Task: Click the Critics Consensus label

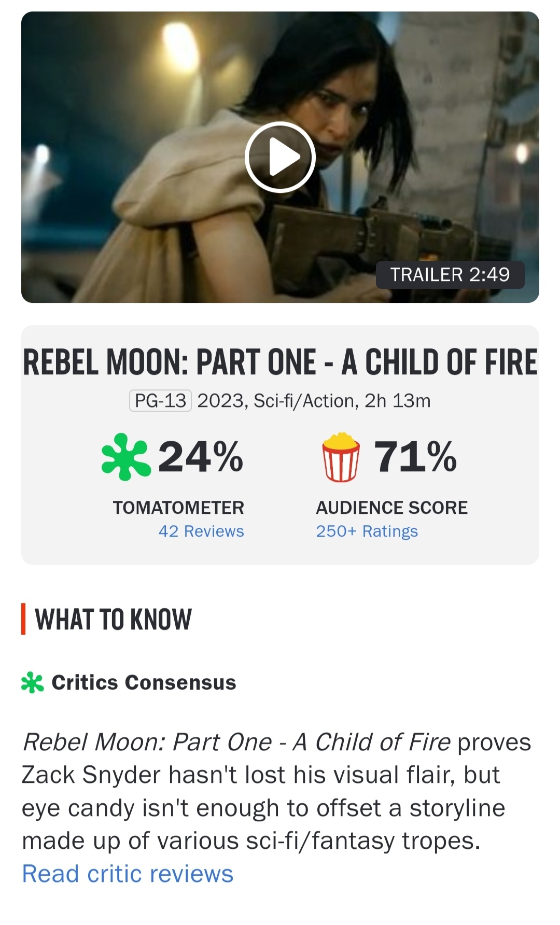Action: pos(144,682)
